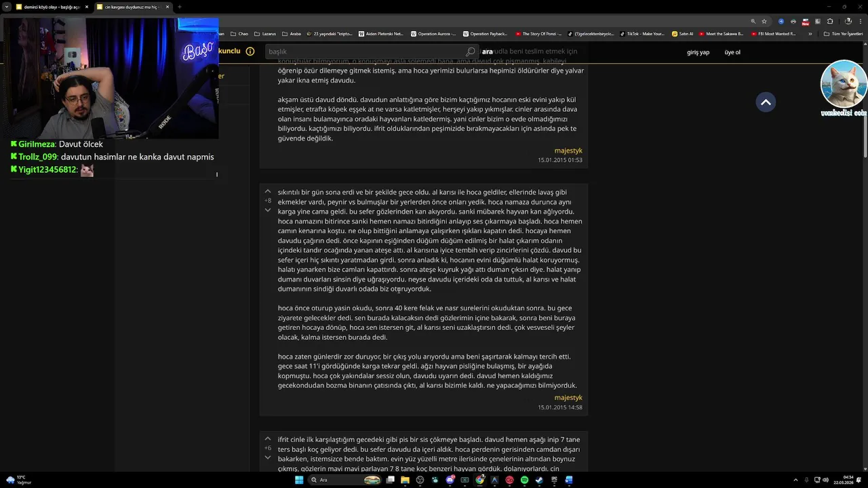
Task: Expand the hidden bookmarks overflow chevron
Action: [x=810, y=34]
